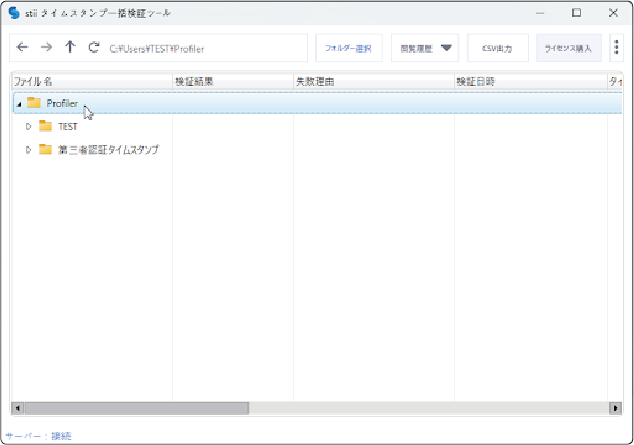
Task: Expand the 第三者認証タイムスタンプ folder node
Action: pos(29,149)
